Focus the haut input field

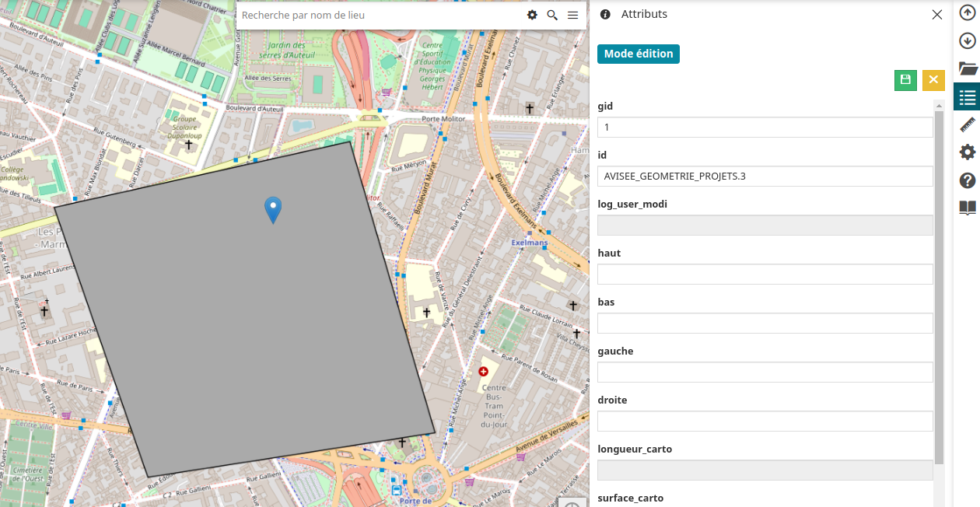tap(765, 274)
